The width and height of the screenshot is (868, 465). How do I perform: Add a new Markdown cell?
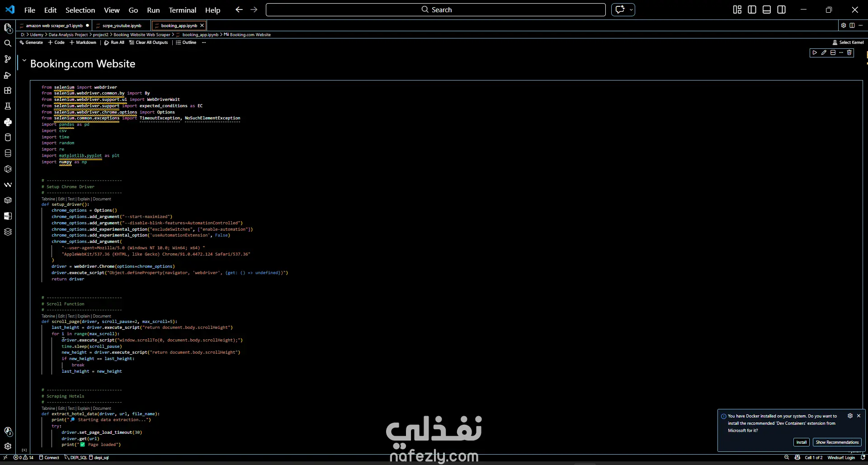[x=83, y=43]
